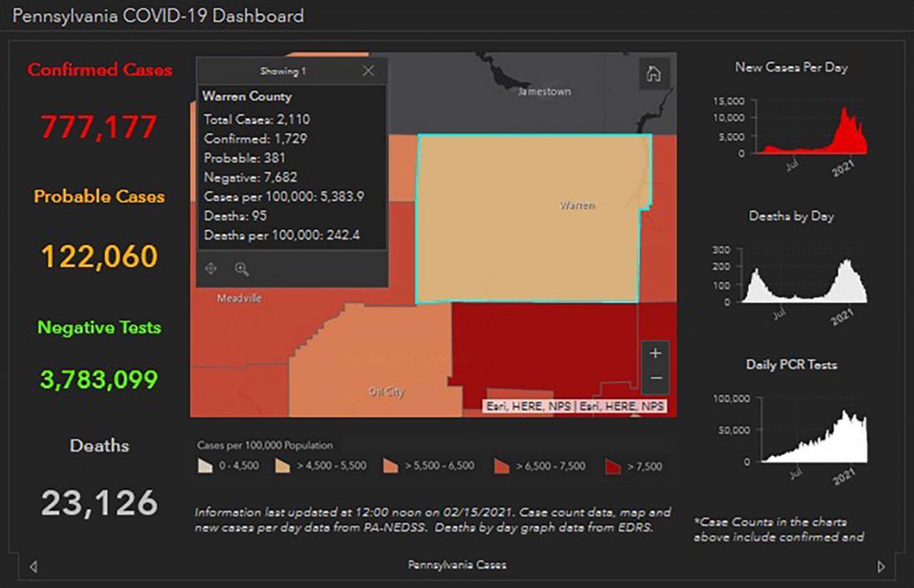
Task: Click the 0 - 4,500 legend swatch
Action: tap(204, 466)
